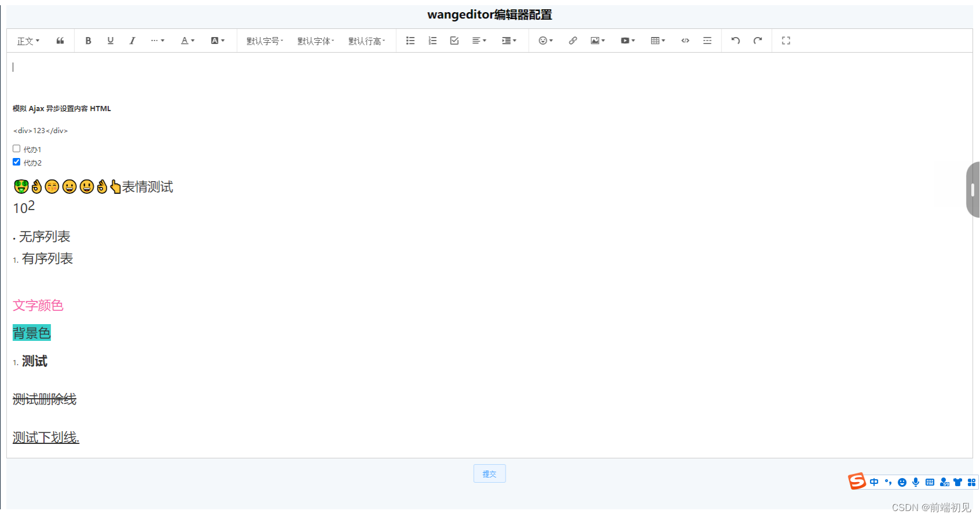Click the bold 测试 list item

[35, 361]
